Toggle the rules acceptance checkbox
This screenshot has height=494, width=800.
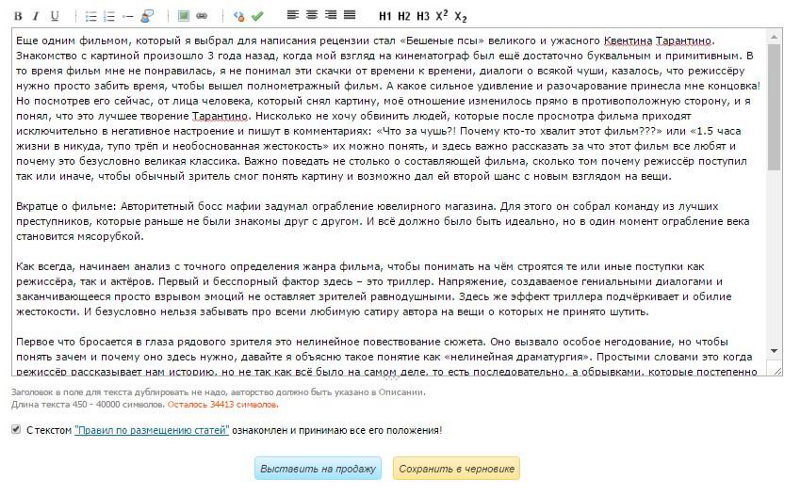pos(16,430)
